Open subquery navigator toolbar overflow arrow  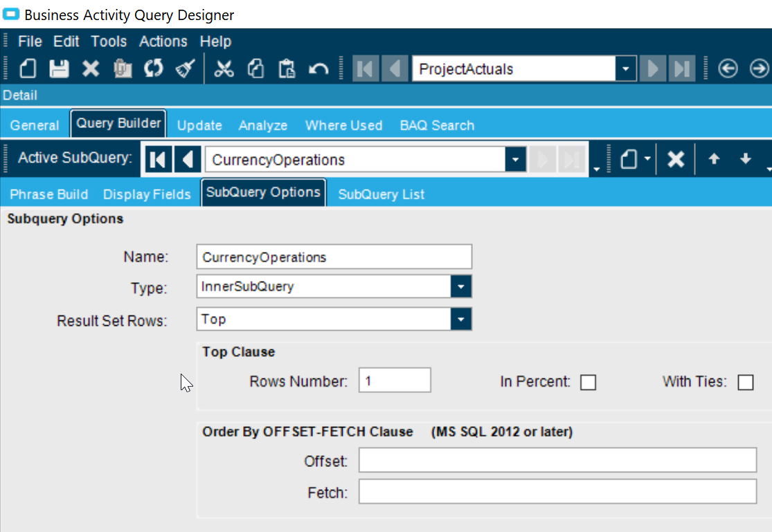coord(597,169)
